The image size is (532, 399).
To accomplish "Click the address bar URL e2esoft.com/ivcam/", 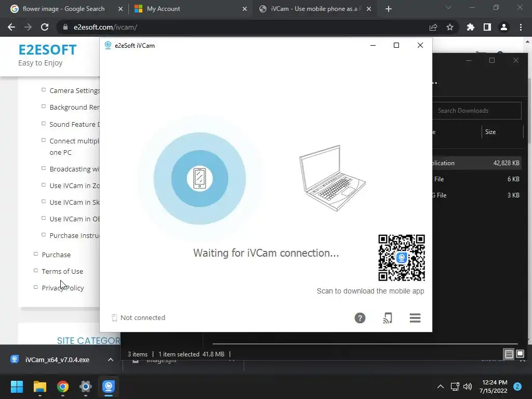I will coord(105,27).
